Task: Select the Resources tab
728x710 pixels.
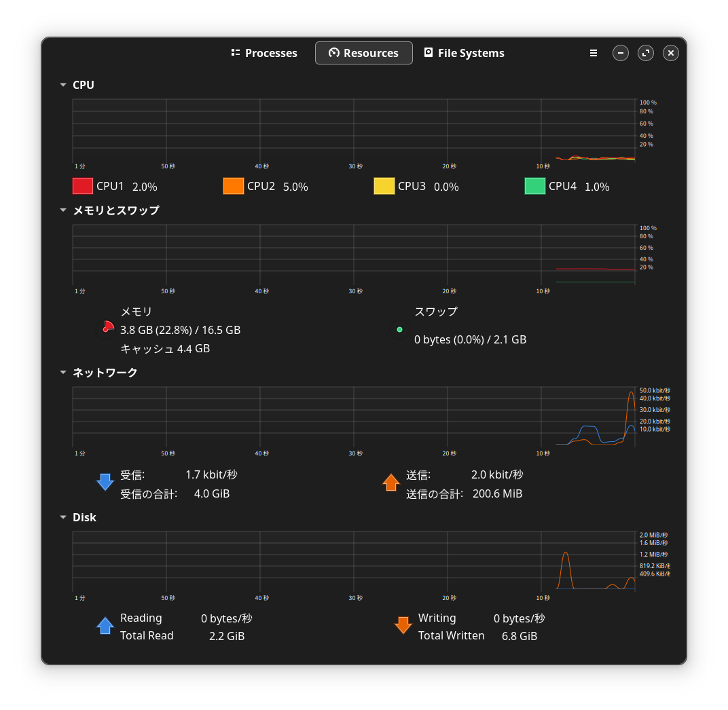Action: 364,53
